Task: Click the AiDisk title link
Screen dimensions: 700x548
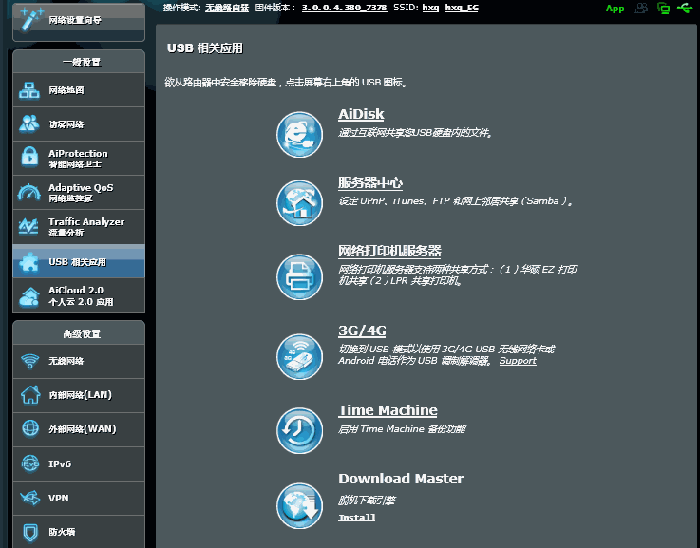Action: pyautogui.click(x=361, y=114)
